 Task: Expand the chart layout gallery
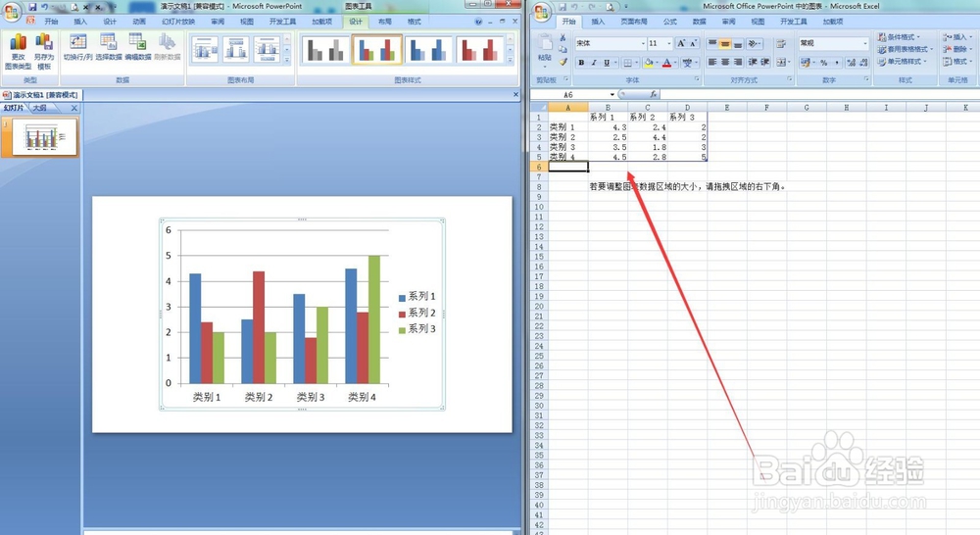(287, 60)
